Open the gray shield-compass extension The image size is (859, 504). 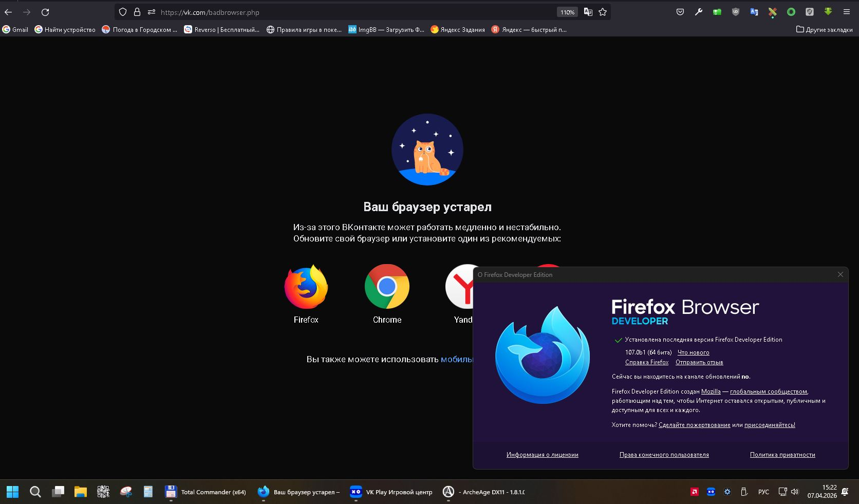[810, 12]
